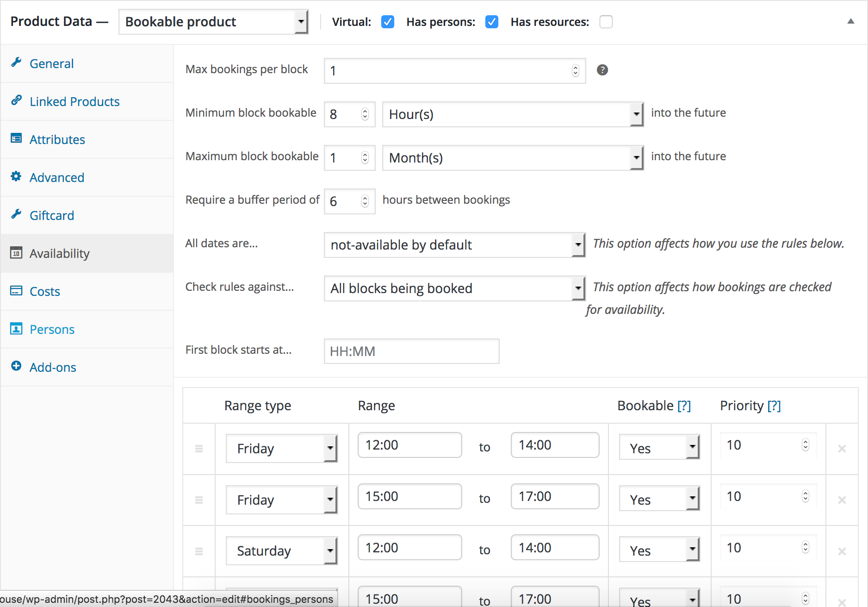Grab drag handle of Friday 12:00 row
This screenshot has width=868, height=607.
click(199, 449)
